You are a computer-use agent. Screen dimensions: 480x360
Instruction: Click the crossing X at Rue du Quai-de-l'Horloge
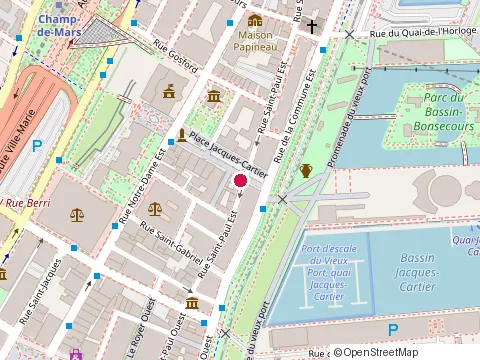(349, 34)
